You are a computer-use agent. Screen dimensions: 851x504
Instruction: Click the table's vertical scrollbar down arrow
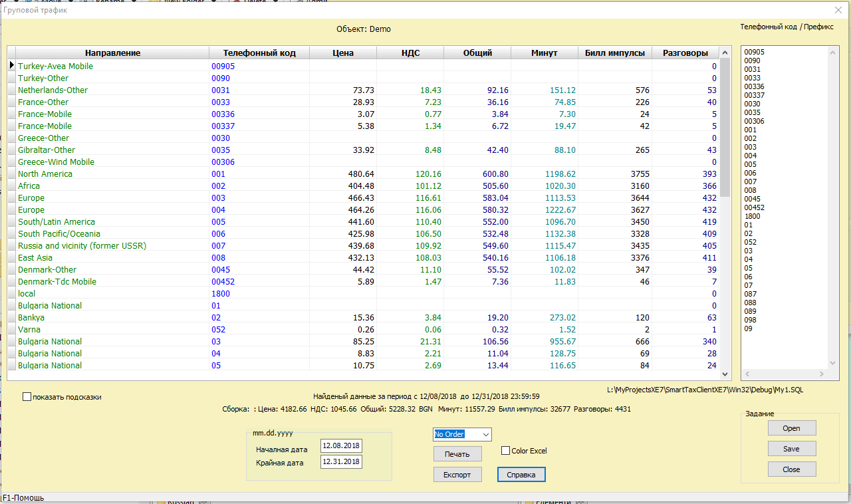[725, 374]
